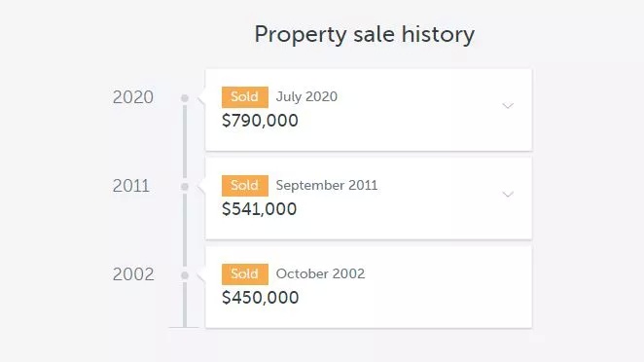The image size is (644, 362).
Task: Open the October 2002 sale card
Action: point(369,287)
